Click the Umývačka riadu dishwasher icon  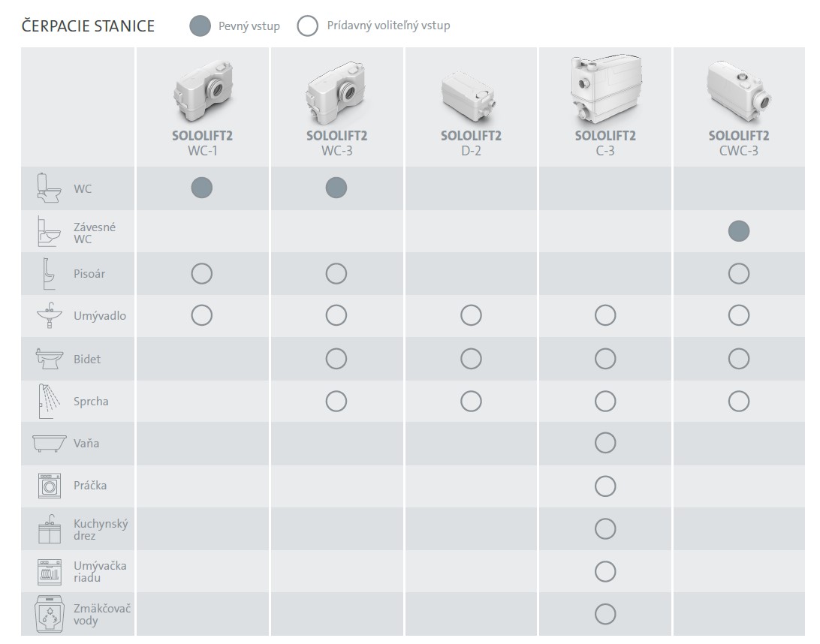click(x=49, y=571)
